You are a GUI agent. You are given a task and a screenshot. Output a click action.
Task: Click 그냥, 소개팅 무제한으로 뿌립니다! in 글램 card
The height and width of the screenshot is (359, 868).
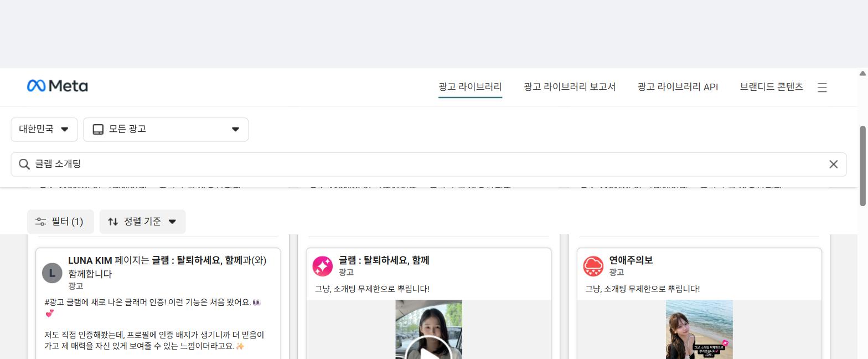(372, 289)
